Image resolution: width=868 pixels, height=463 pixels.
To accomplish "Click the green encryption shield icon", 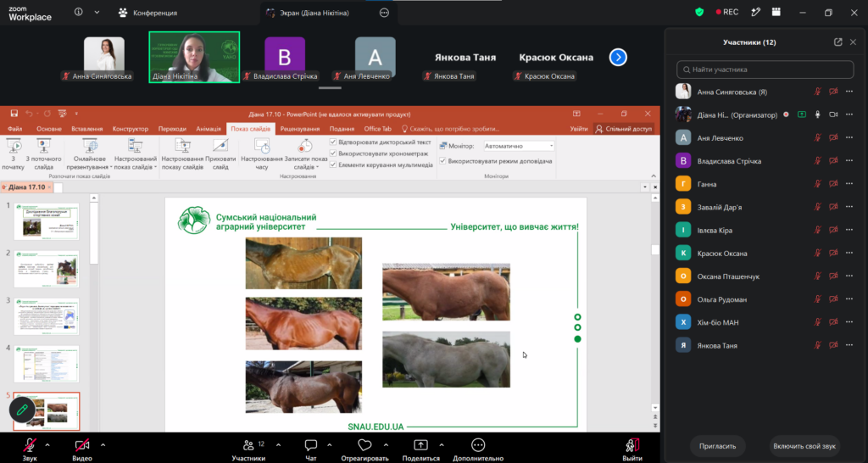I will 699,12.
